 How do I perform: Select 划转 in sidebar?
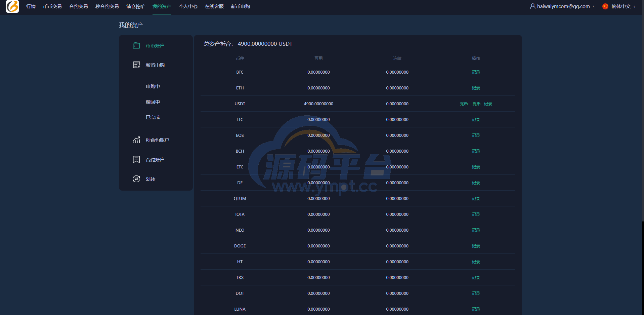pyautogui.click(x=151, y=179)
